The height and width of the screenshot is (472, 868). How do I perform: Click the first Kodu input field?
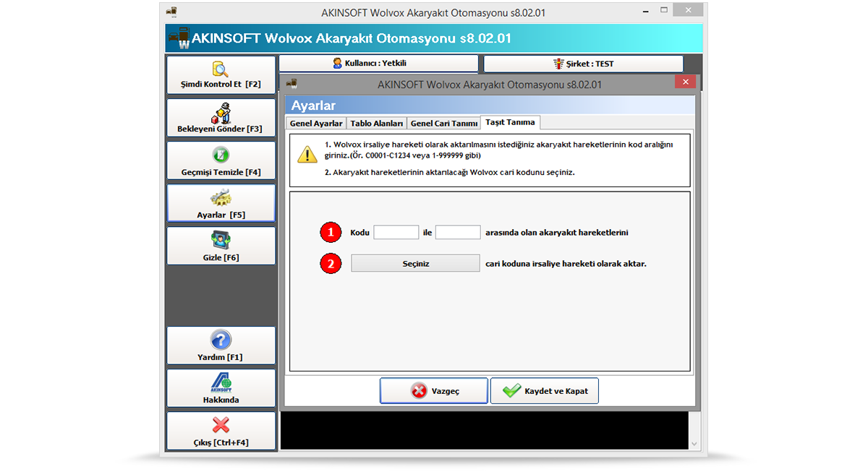pos(396,232)
